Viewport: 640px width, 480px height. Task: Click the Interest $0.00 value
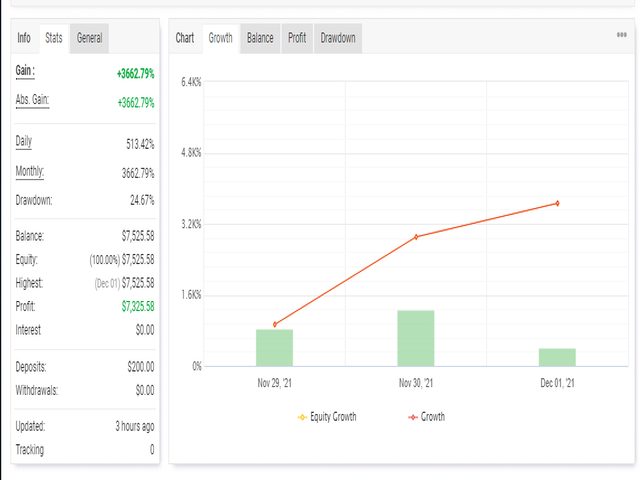(x=145, y=330)
